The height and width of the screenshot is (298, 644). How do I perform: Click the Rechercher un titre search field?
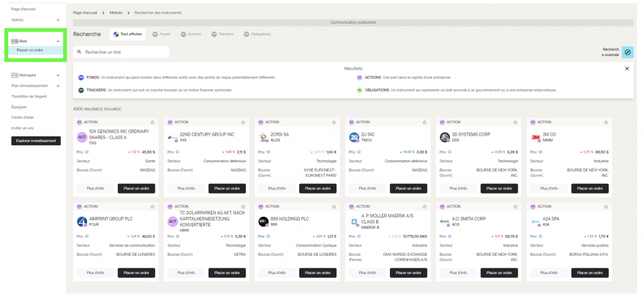click(121, 52)
